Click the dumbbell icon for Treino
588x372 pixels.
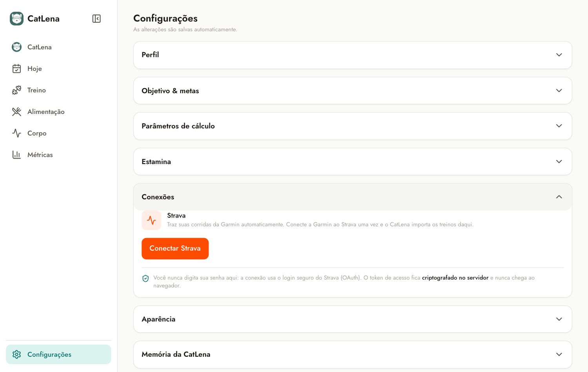pyautogui.click(x=16, y=90)
